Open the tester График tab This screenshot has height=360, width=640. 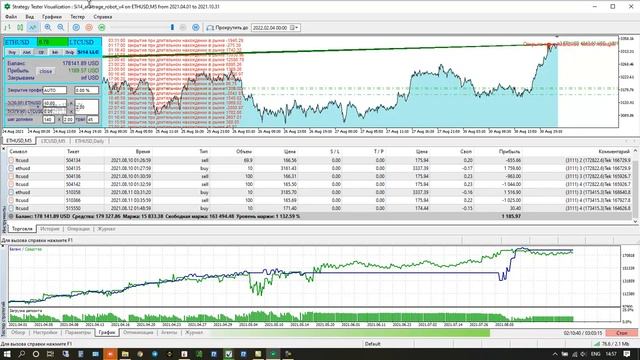107,333
